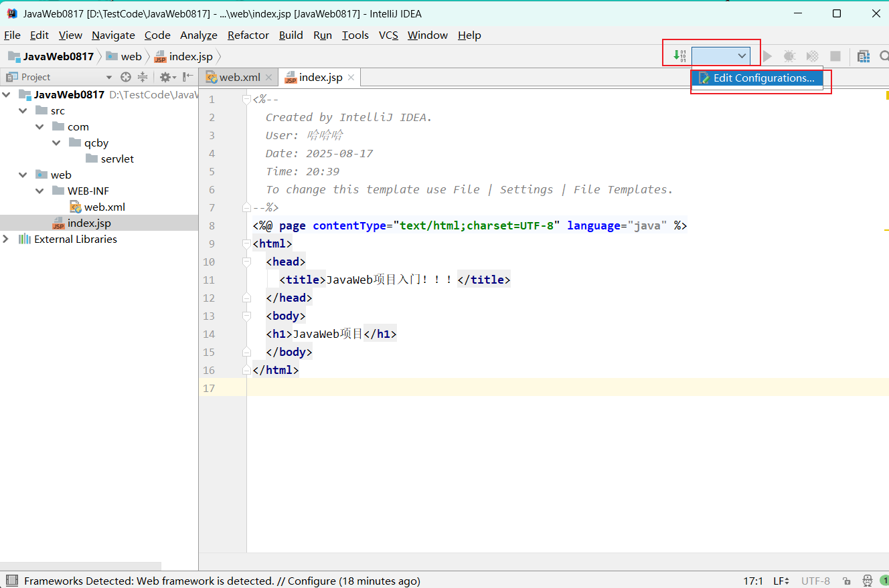Click Run with Coverage icon

click(x=812, y=56)
